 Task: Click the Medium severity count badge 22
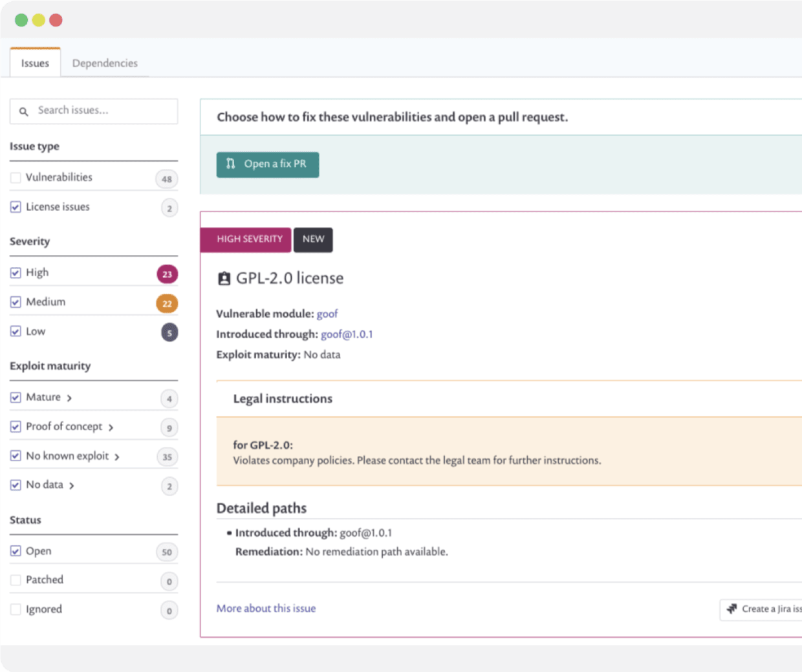tap(167, 303)
